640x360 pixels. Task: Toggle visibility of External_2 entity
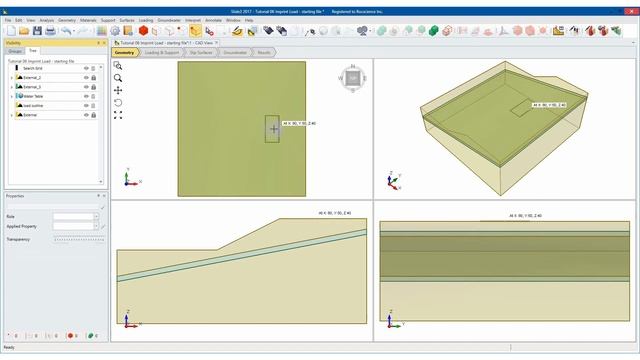[x=86, y=78]
